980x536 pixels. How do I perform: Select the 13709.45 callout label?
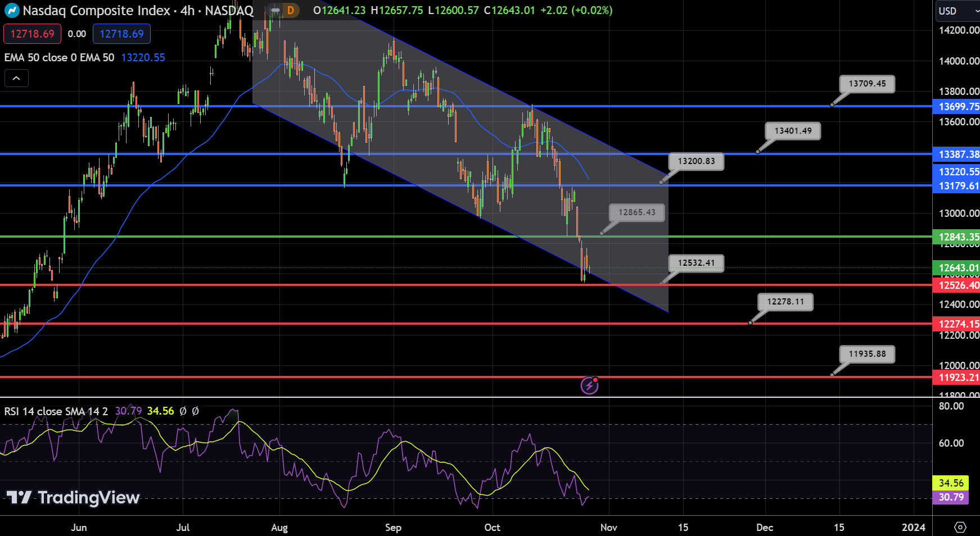[867, 84]
